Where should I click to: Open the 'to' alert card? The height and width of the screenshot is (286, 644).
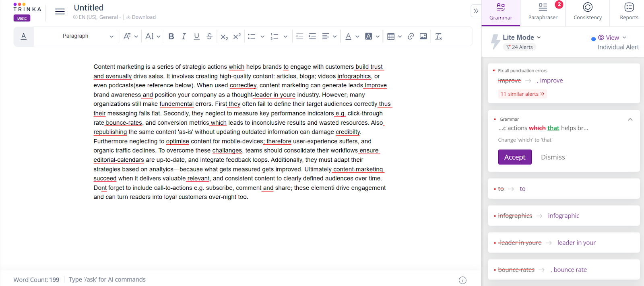pos(563,189)
